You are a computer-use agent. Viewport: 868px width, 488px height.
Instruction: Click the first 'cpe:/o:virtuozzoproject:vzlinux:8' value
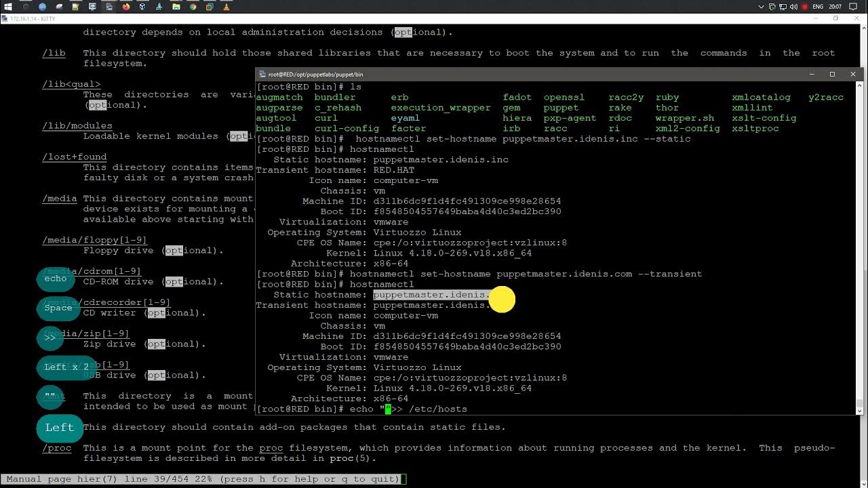[470, 243]
